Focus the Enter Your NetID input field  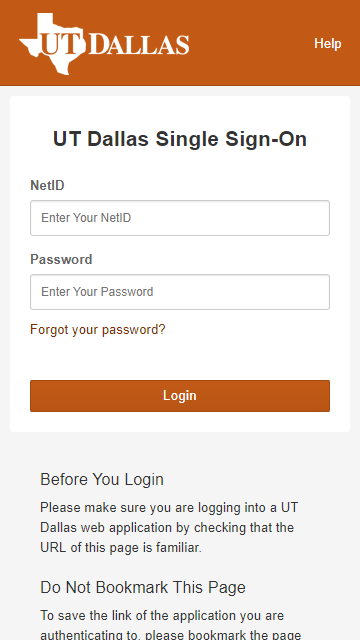coord(180,218)
